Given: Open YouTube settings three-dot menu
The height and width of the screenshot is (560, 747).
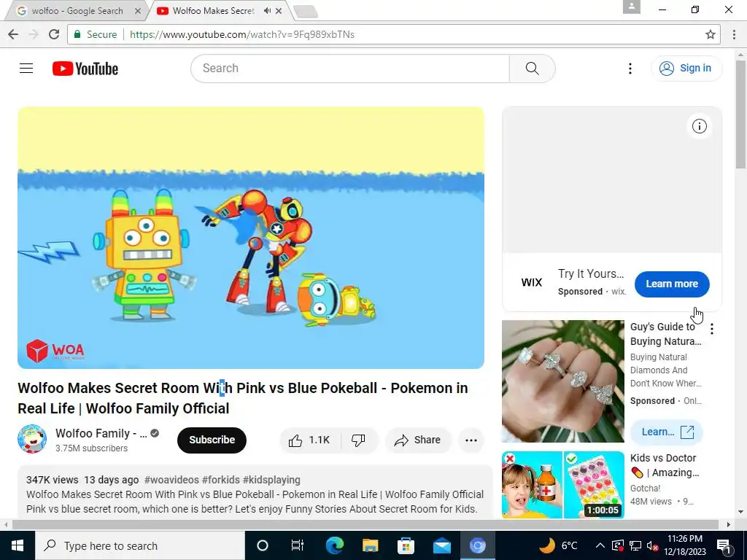Looking at the screenshot, I should (x=630, y=69).
